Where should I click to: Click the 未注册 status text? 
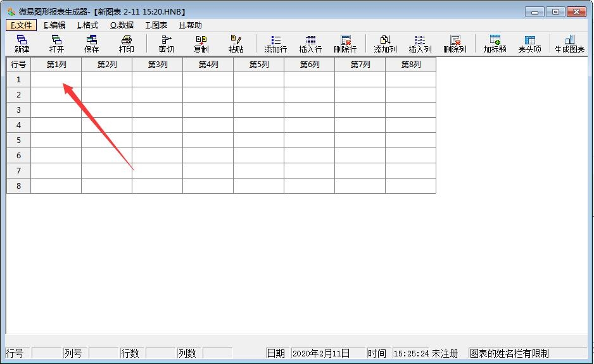pyautogui.click(x=445, y=353)
